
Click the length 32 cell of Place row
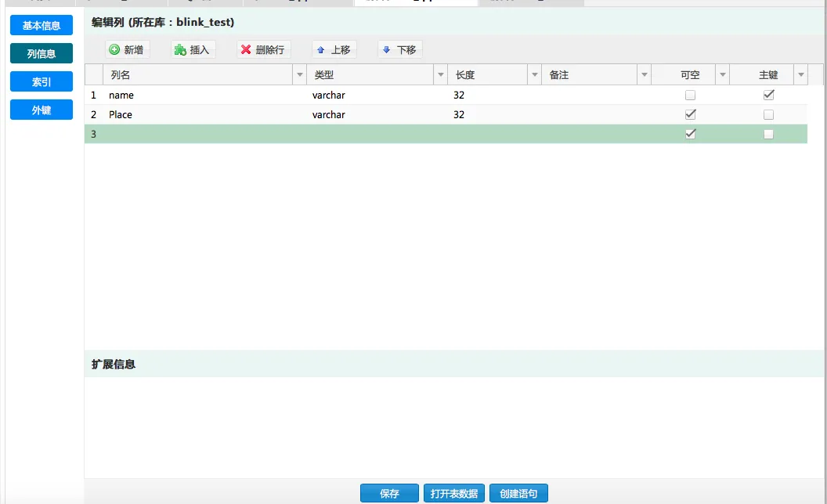tap(494, 114)
